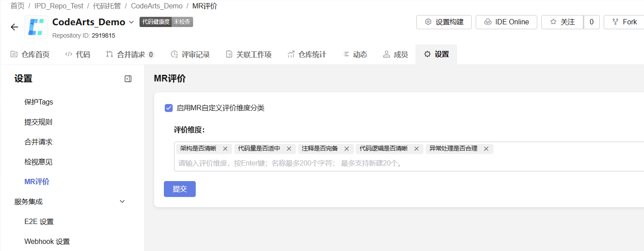Switch to the 代码 tab

click(x=78, y=54)
